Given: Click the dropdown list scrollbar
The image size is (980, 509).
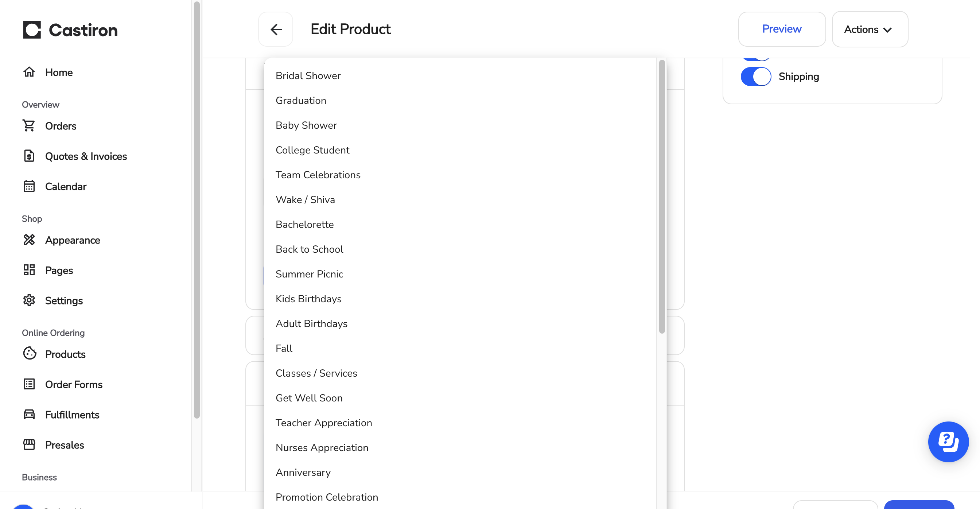Looking at the screenshot, I should click(662, 196).
